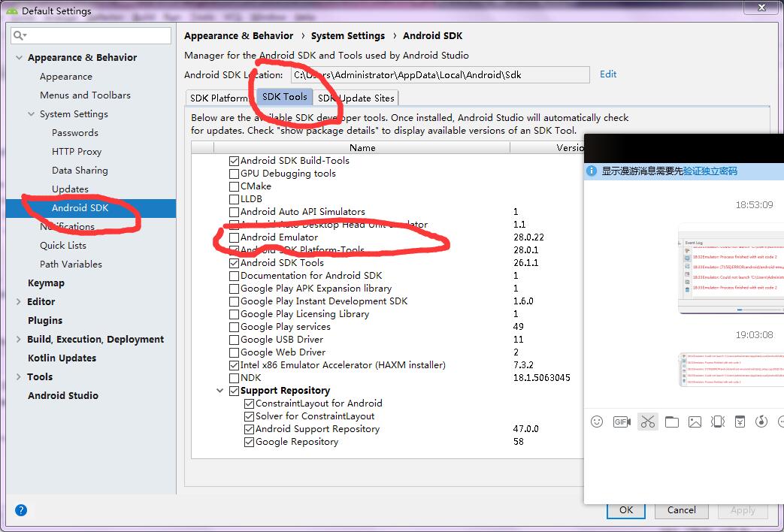
Task: Click the phone shake icon in chat toolbar
Action: (718, 422)
